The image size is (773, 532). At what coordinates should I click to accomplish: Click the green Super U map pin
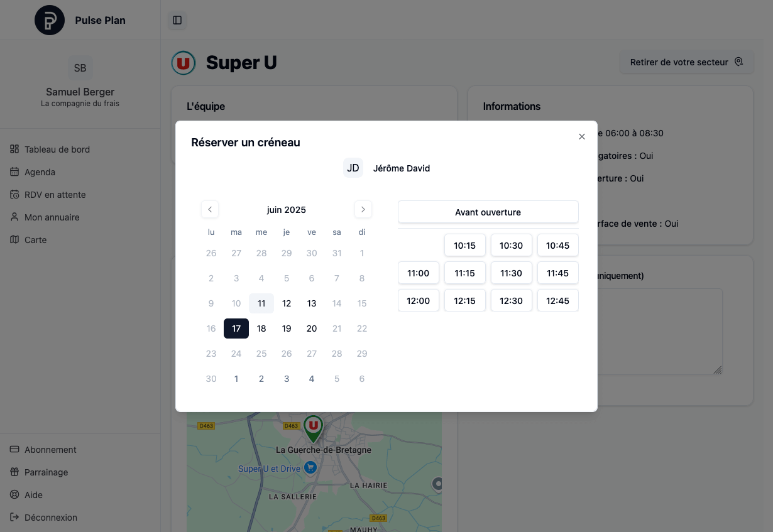pos(313,428)
